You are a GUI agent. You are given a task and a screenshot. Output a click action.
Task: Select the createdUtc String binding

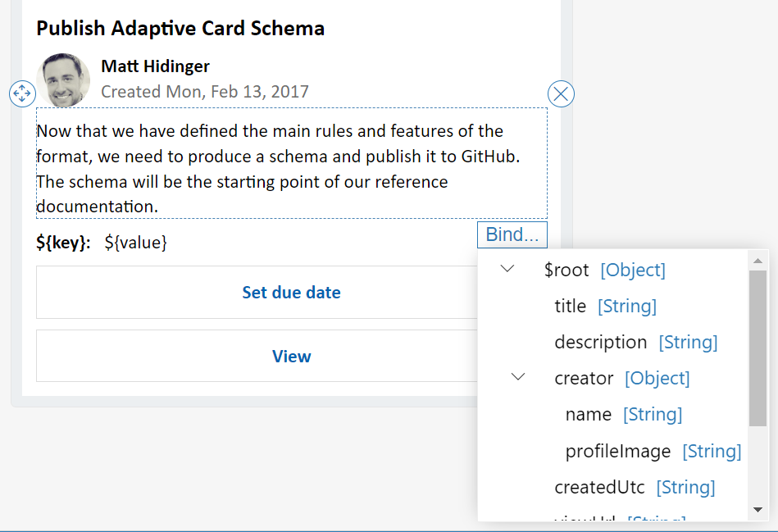pos(598,487)
